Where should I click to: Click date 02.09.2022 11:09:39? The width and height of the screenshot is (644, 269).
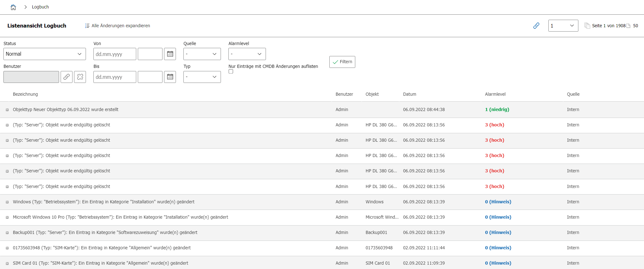coord(424,263)
